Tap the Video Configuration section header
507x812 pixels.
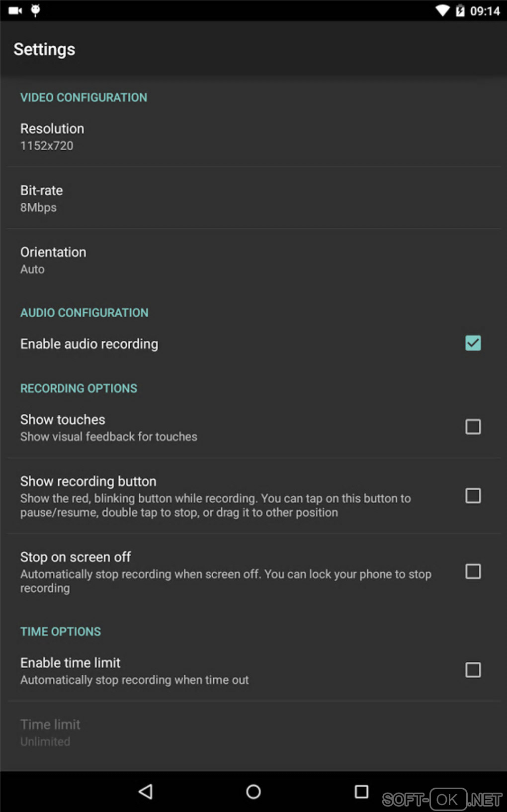coord(84,97)
